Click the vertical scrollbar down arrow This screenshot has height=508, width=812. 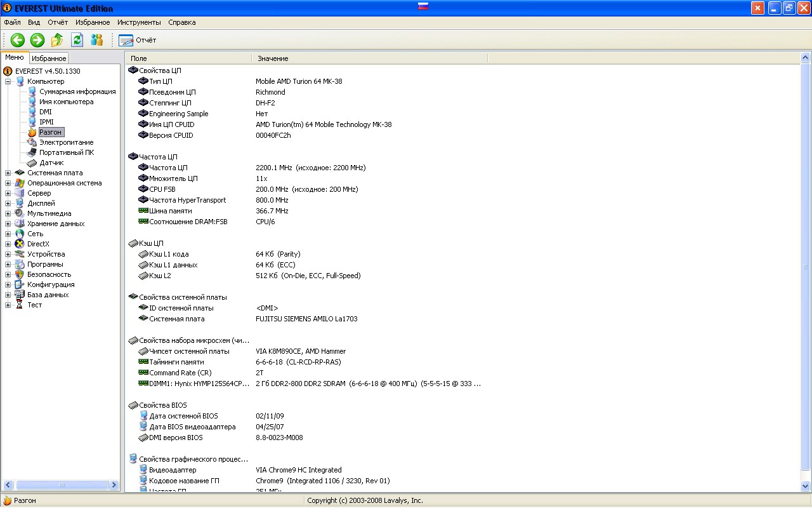pyautogui.click(x=806, y=486)
